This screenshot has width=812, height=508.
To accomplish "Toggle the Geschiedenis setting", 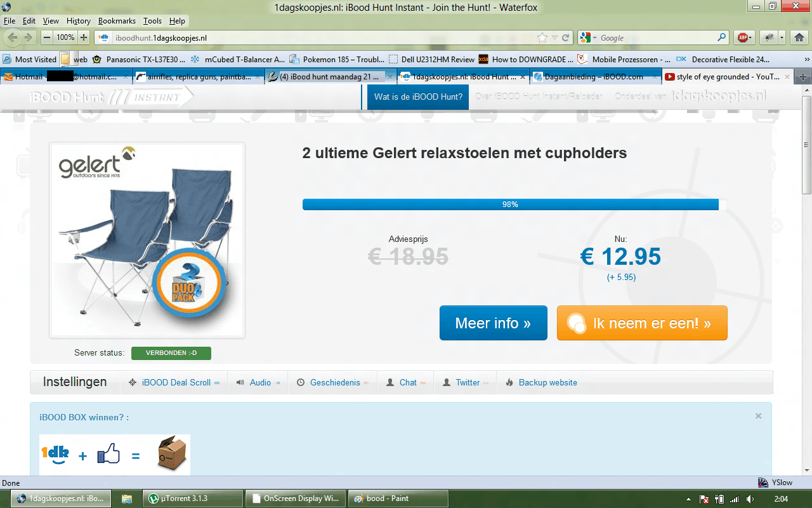I will 332,382.
